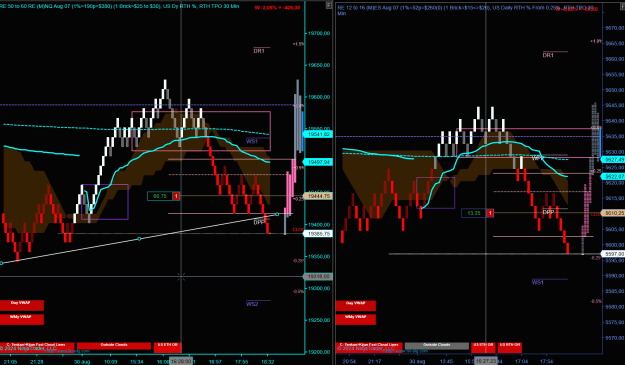The width and height of the screenshot is (625, 365).
Task: Click the green 13.25 position marker on right chart
Action: tap(474, 213)
